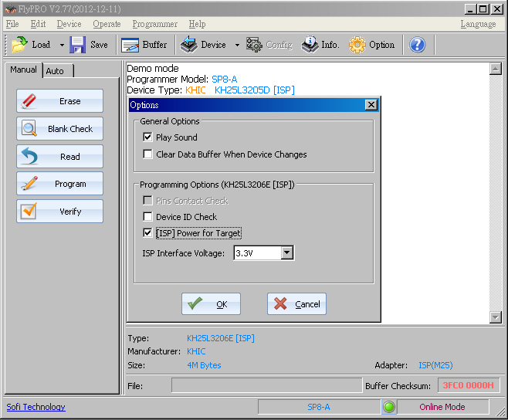Click the SP8-A status bar field
This screenshot has width=508, height=420.
point(319,407)
